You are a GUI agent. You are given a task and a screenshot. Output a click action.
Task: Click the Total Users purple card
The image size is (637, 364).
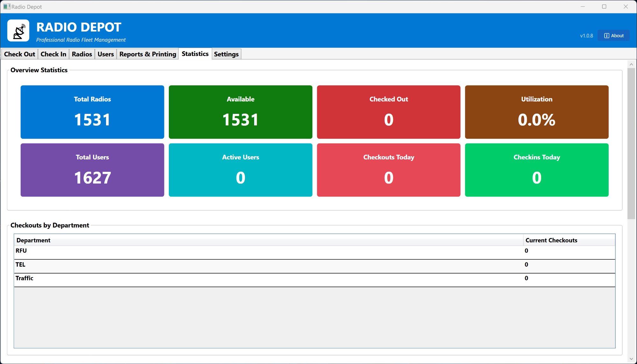(x=92, y=170)
